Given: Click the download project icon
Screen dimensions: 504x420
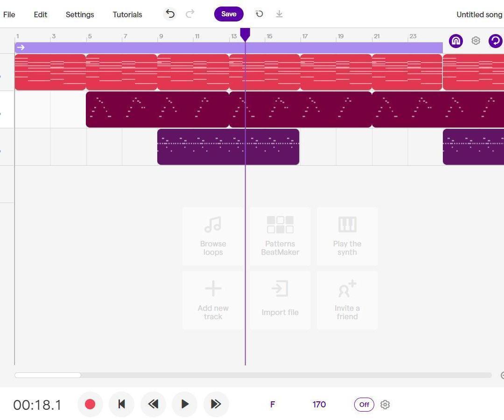Looking at the screenshot, I should pyautogui.click(x=279, y=14).
